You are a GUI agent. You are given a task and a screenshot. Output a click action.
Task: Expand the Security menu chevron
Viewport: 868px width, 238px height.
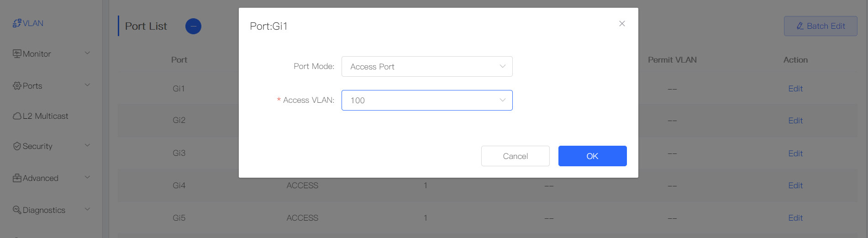[x=87, y=146]
